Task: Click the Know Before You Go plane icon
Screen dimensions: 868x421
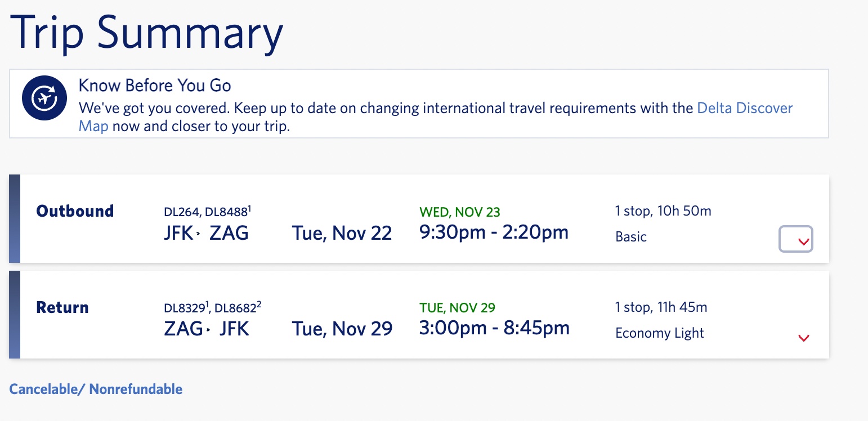Action: [x=44, y=98]
